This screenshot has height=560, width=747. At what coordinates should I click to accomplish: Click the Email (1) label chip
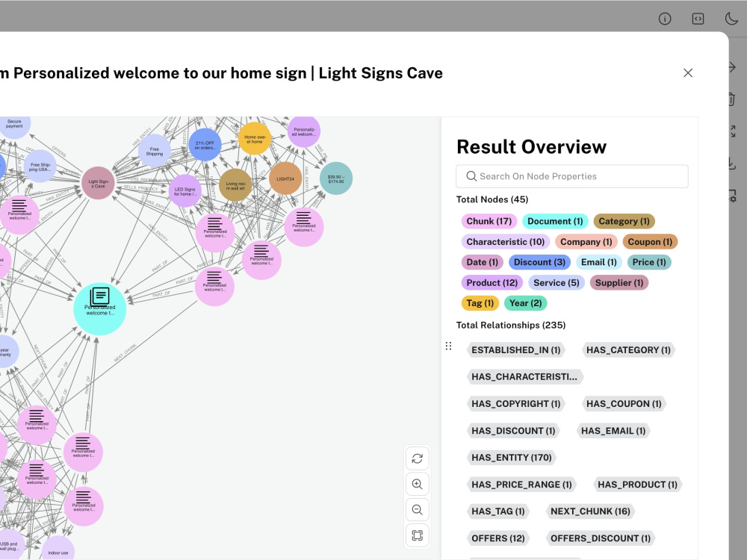599,262
